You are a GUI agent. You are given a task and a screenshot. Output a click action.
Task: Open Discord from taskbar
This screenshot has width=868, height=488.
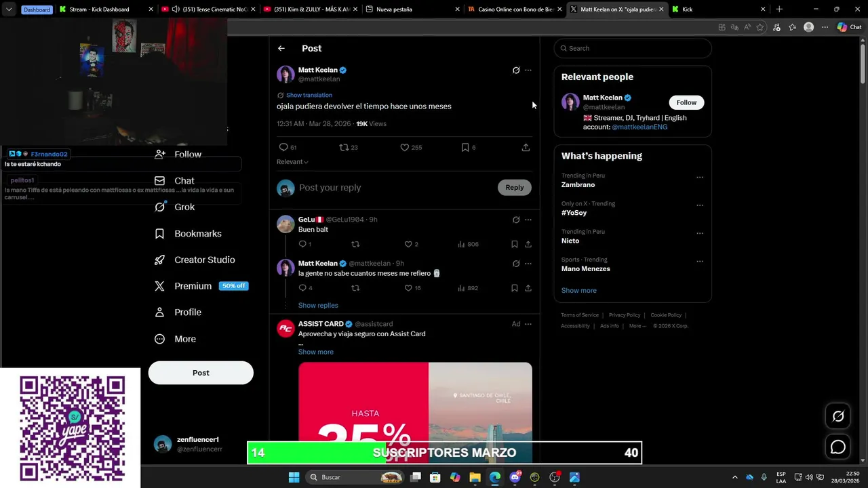pyautogui.click(x=515, y=477)
